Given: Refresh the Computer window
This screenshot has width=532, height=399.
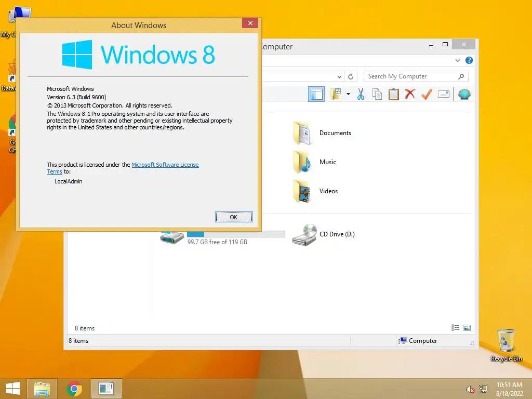Looking at the screenshot, I should pyautogui.click(x=351, y=77).
